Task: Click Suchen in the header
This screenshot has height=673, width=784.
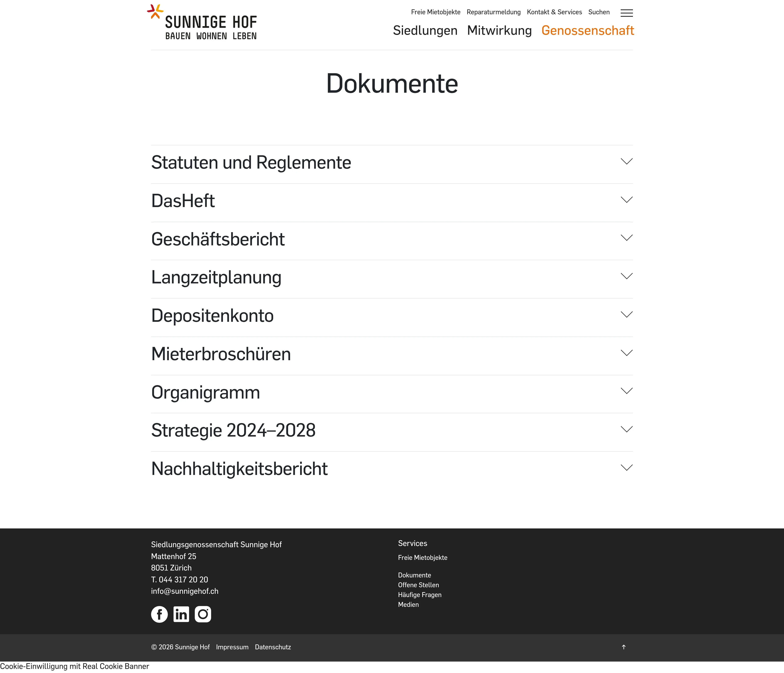Action: [599, 12]
